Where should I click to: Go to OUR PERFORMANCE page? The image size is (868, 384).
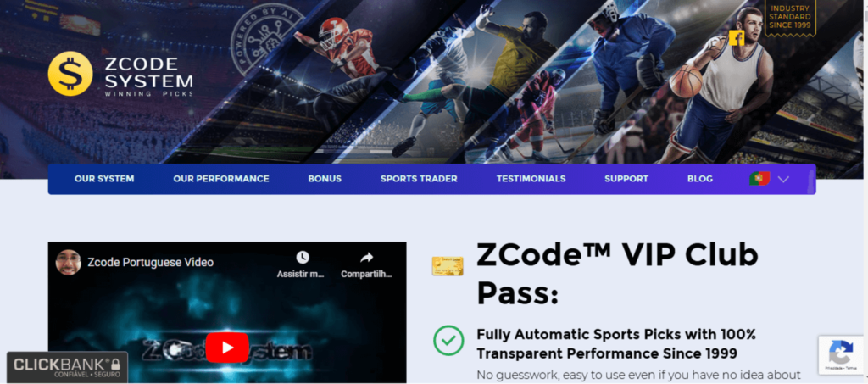pos(221,179)
